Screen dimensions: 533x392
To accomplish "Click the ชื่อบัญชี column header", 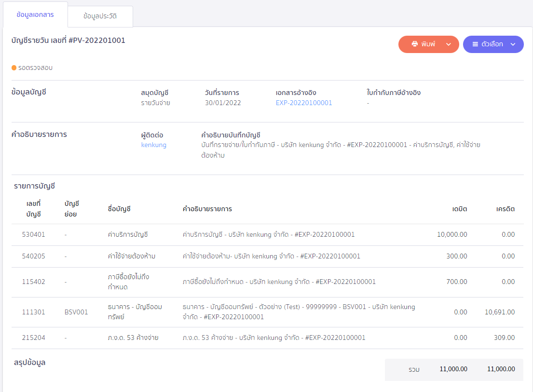I will [119, 209].
